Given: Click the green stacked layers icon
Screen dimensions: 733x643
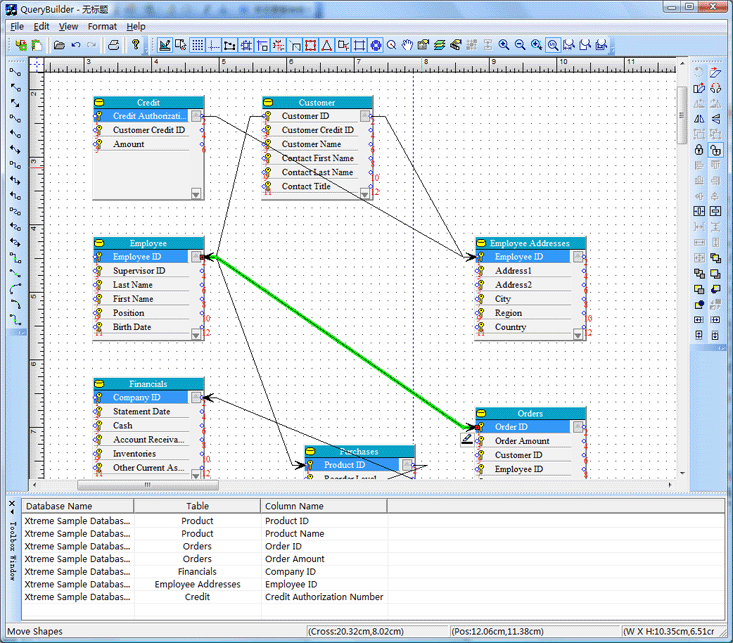Looking at the screenshot, I should pos(439,45).
